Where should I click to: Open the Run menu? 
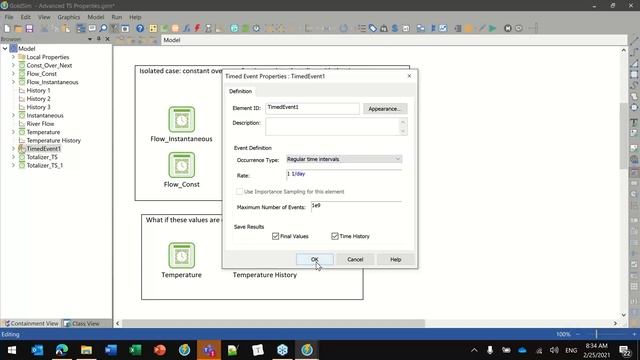(x=117, y=17)
